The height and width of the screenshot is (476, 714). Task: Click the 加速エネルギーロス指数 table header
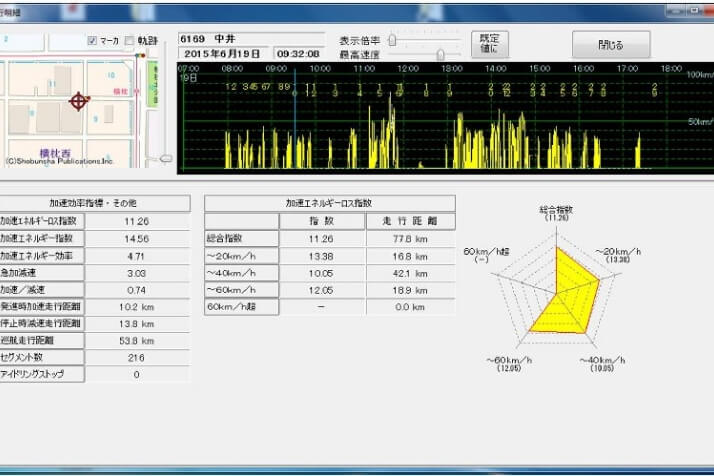pos(329,203)
